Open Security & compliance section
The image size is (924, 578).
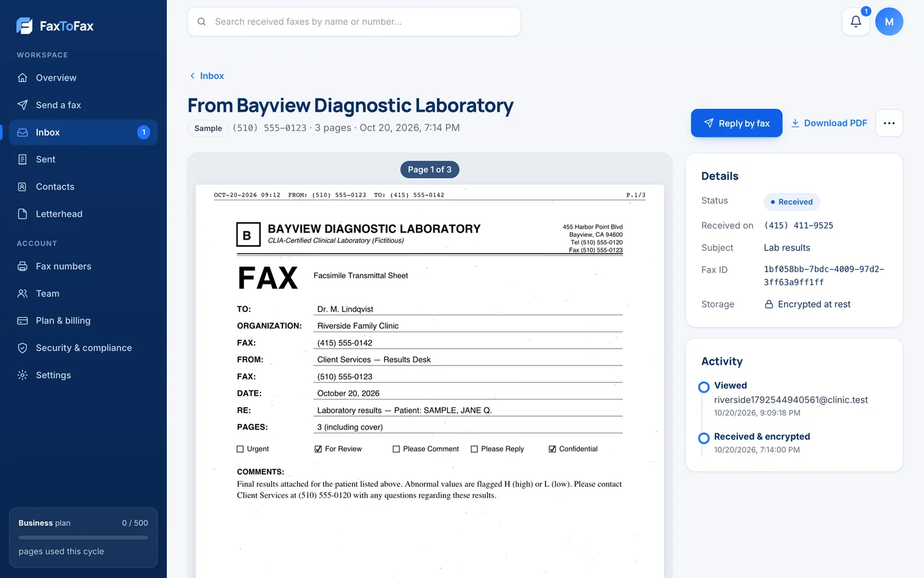83,348
